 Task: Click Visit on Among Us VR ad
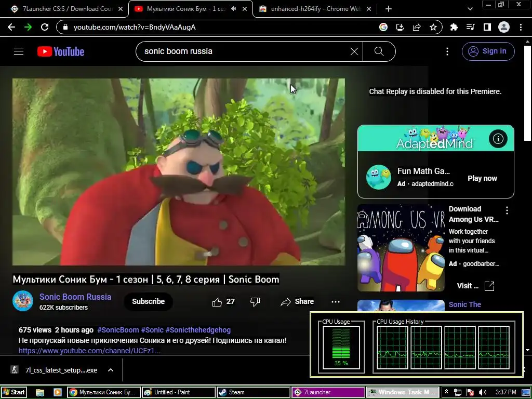tap(475, 286)
